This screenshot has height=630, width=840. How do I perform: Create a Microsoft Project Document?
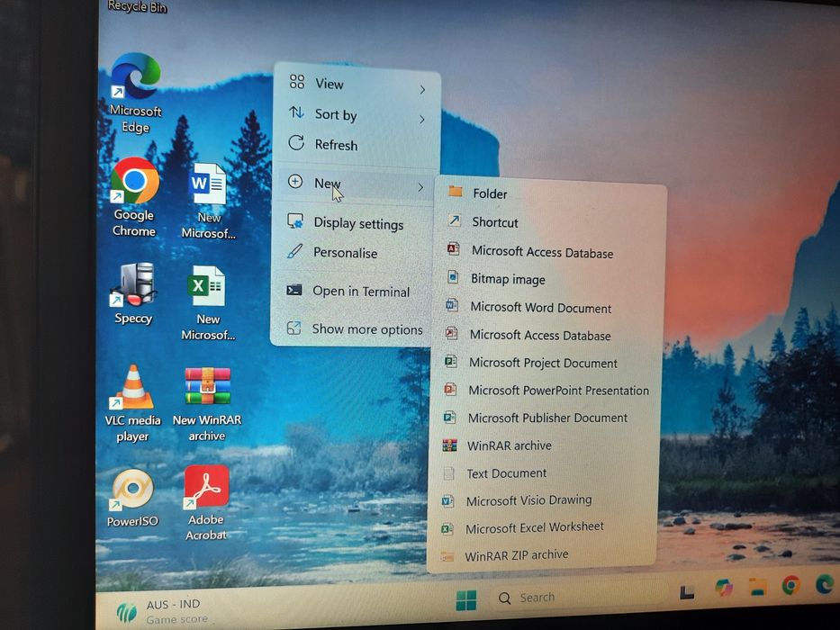(x=548, y=364)
